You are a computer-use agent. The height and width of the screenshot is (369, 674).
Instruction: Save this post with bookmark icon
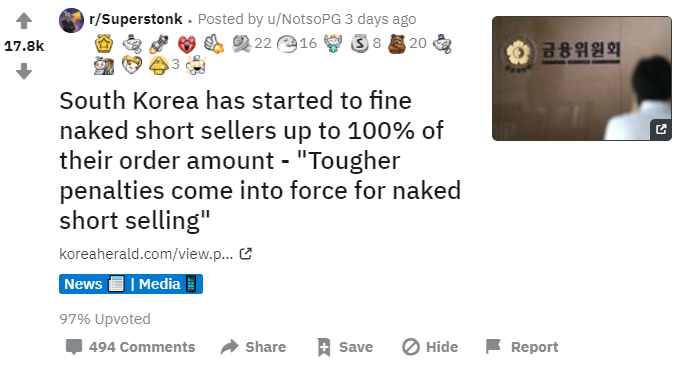(345, 347)
